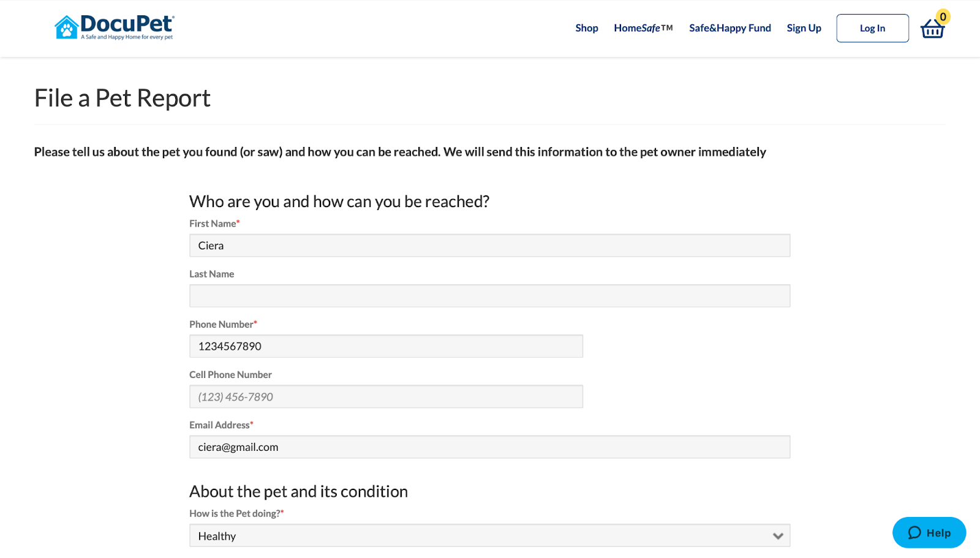The height and width of the screenshot is (558, 980).
Task: Open the Help chat bubble
Action: pyautogui.click(x=929, y=532)
